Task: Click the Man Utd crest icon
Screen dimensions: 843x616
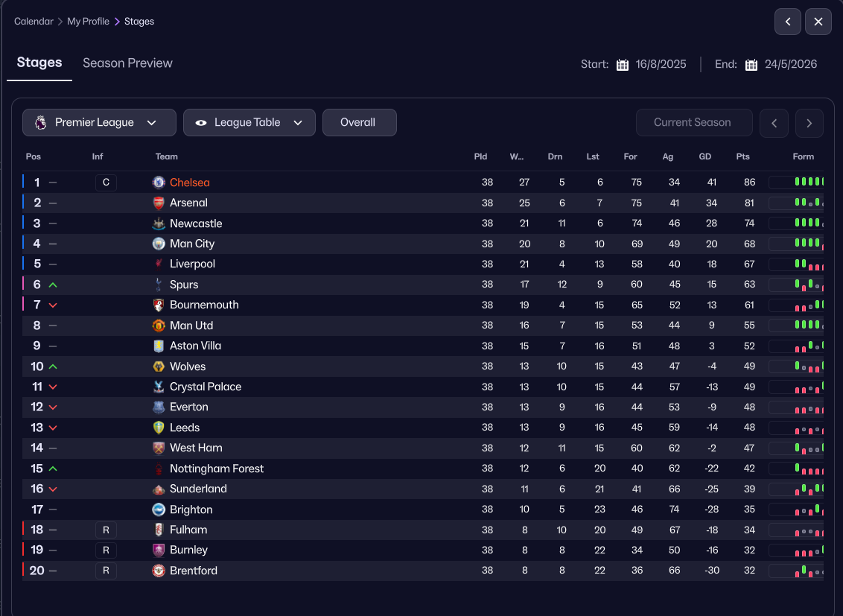Action: (158, 326)
